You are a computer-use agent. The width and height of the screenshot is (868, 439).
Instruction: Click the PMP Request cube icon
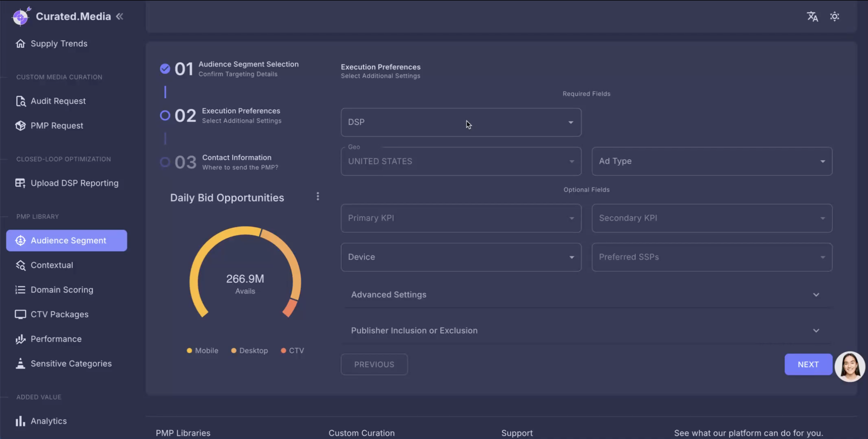point(21,126)
